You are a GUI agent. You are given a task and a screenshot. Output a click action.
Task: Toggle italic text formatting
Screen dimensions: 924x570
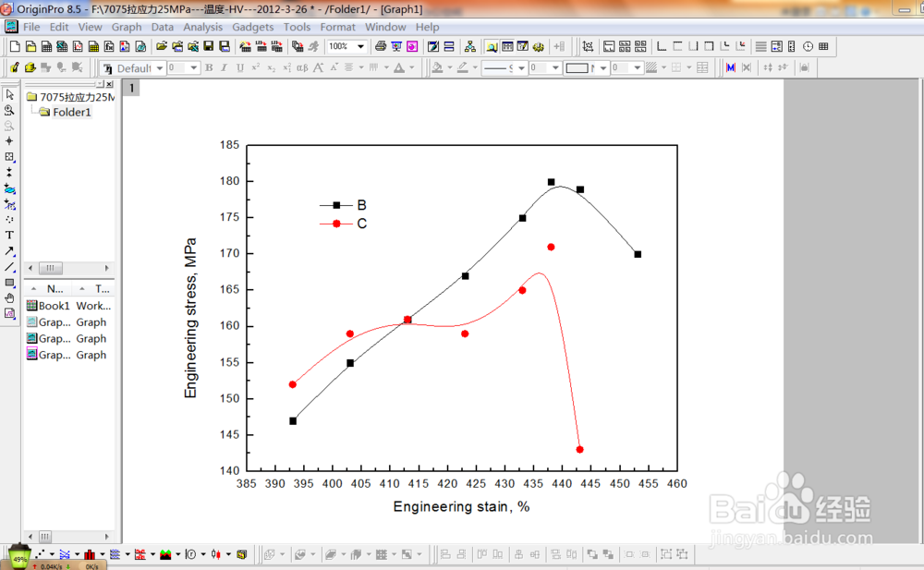click(x=224, y=67)
